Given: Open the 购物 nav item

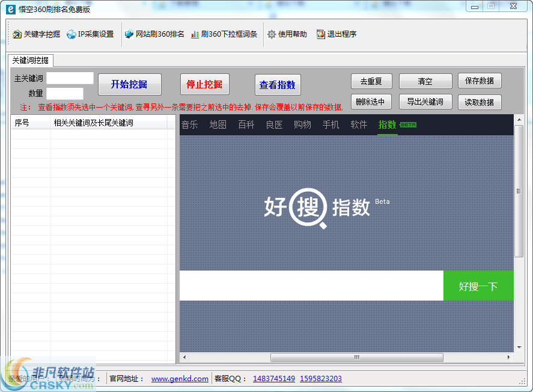Looking at the screenshot, I should pyautogui.click(x=302, y=125).
